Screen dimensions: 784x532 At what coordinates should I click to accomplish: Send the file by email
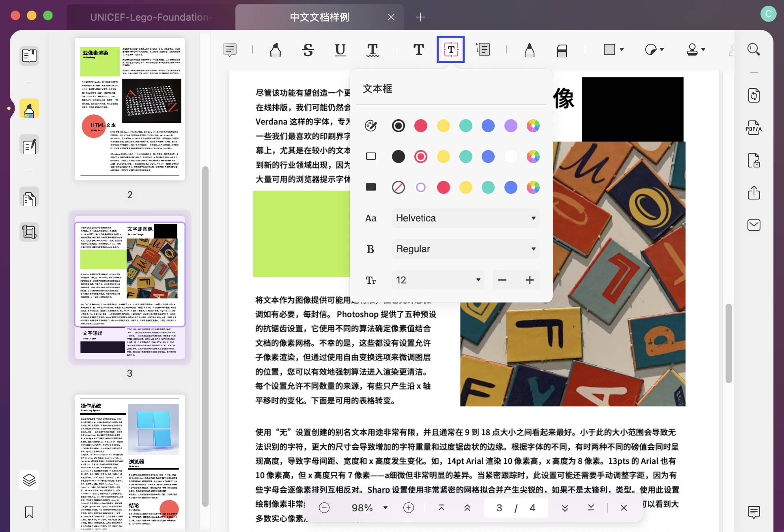coord(754,225)
